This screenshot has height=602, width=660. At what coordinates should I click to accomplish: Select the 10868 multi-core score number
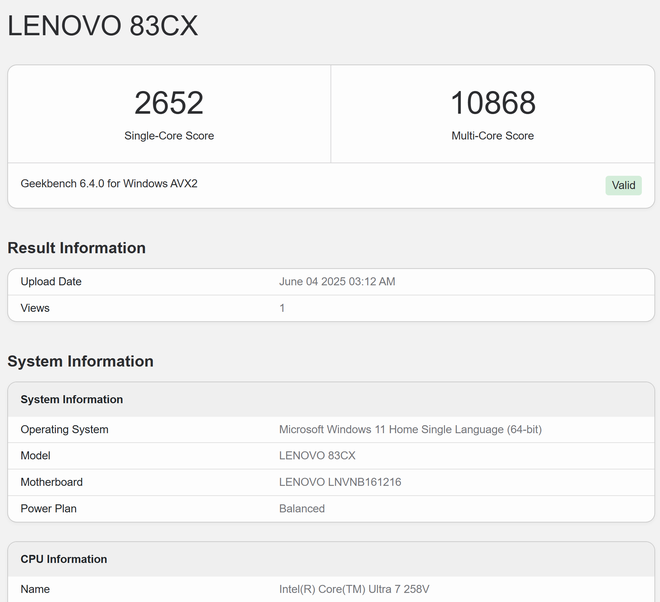tap(493, 103)
